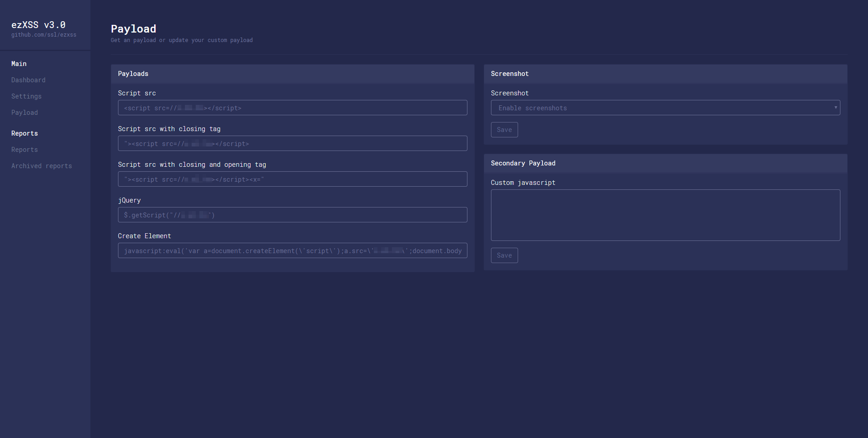Click the Create Element payload field
This screenshot has height=438, width=868.
[292, 250]
